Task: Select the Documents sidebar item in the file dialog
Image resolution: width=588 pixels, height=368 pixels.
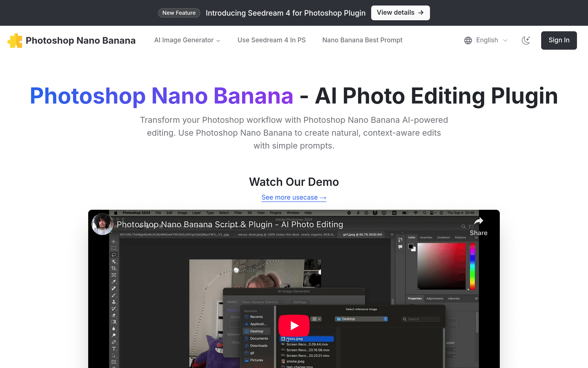Action: 256,339
